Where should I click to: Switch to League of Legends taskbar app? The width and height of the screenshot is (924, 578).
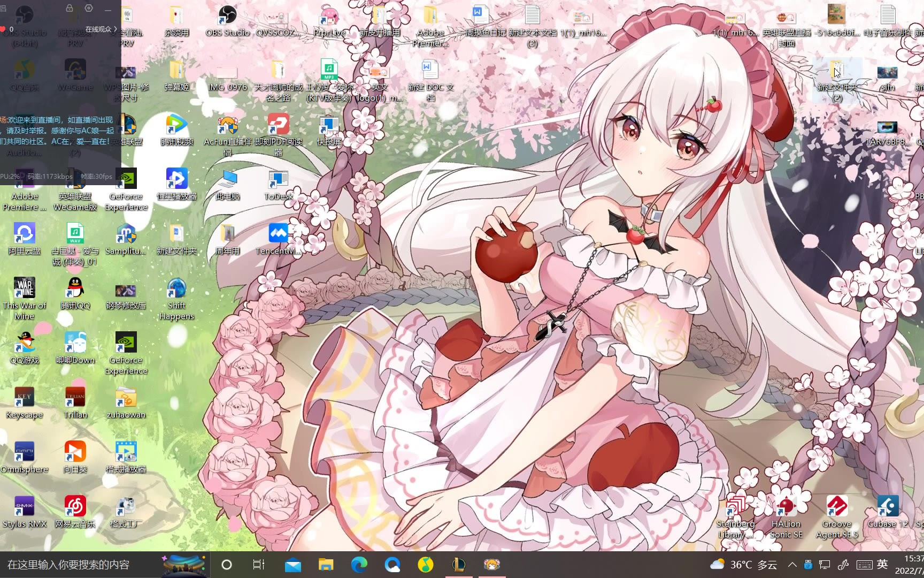coord(459,565)
